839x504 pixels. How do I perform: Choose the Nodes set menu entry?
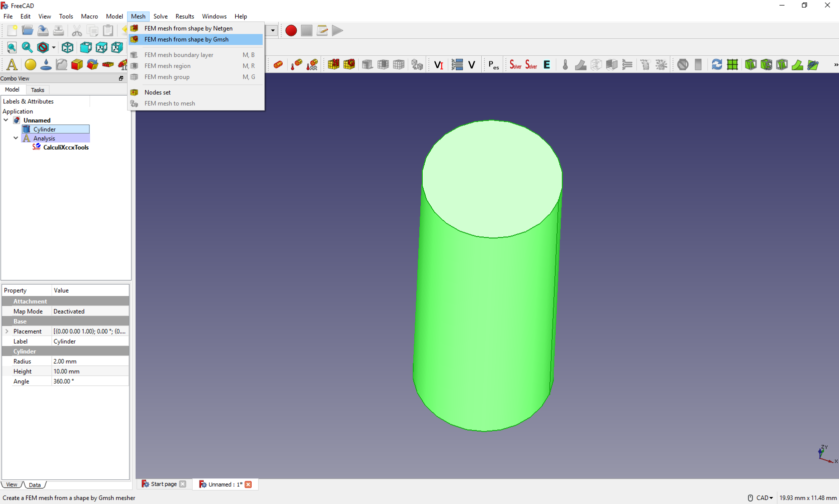pos(157,92)
